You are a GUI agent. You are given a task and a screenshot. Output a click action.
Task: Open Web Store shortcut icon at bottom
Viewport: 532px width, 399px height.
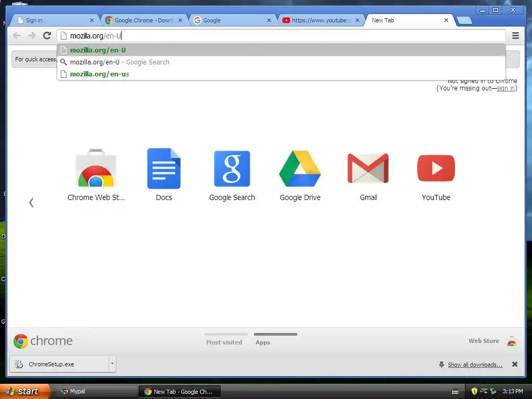(x=512, y=341)
